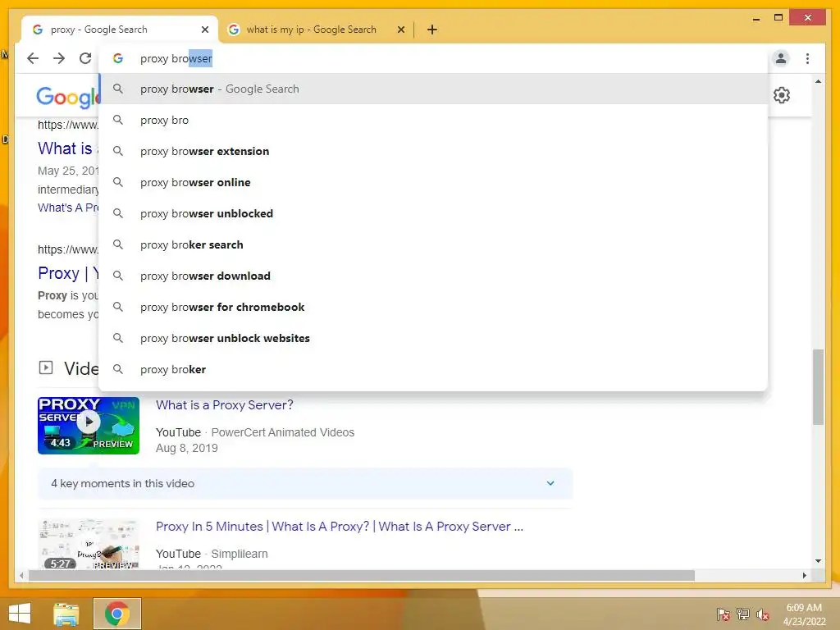Choose the 'proxy broker' suggestion

[x=433, y=369]
